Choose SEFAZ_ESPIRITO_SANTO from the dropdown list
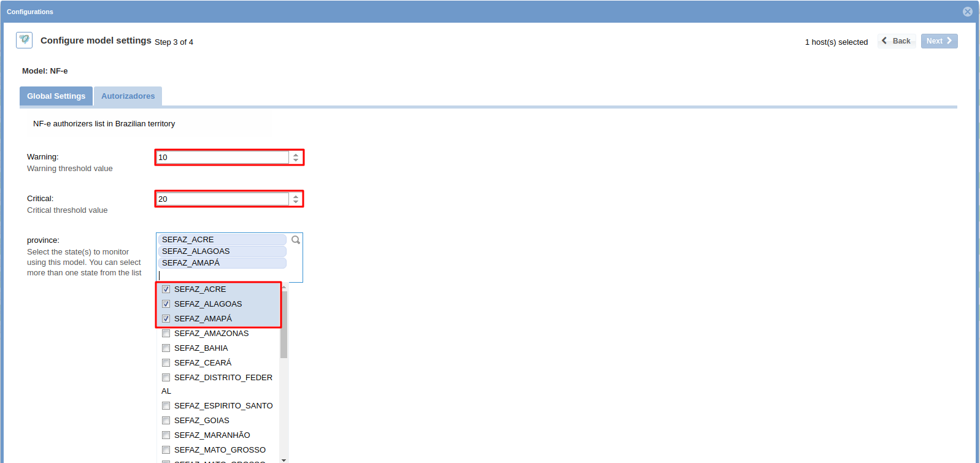Screen dimensions: 980x463 pyautogui.click(x=223, y=406)
